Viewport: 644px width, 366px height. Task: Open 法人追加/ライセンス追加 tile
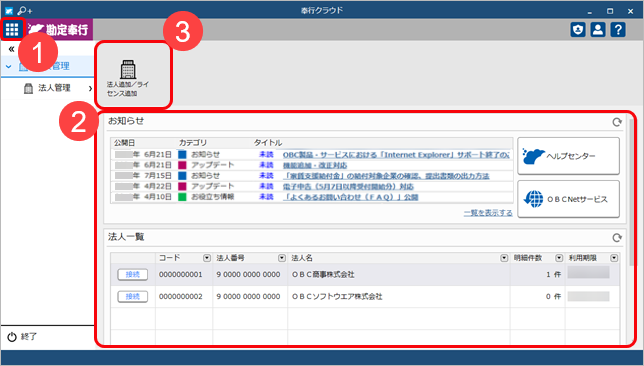128,78
